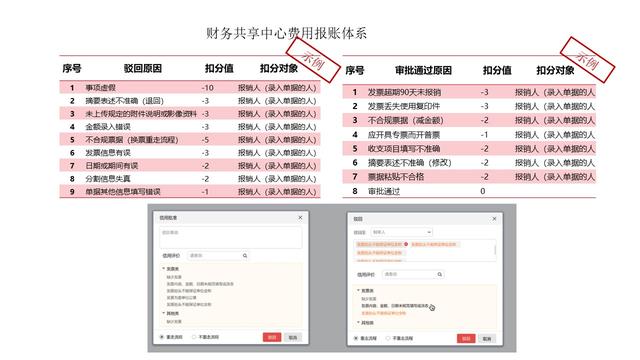
Task: Collapse the 其他类 group in the left dialog
Action: point(164,313)
